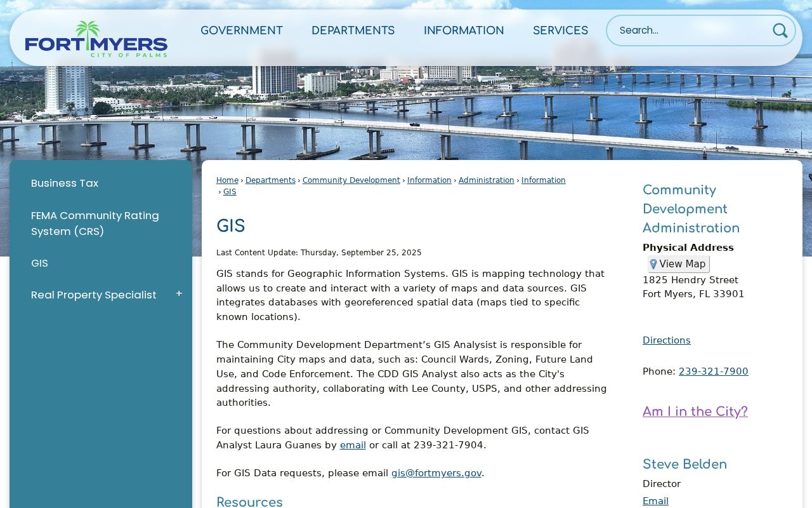Image resolution: width=812 pixels, height=508 pixels.
Task: Collapse the Real Property Specialist submenu
Action: [x=179, y=294]
